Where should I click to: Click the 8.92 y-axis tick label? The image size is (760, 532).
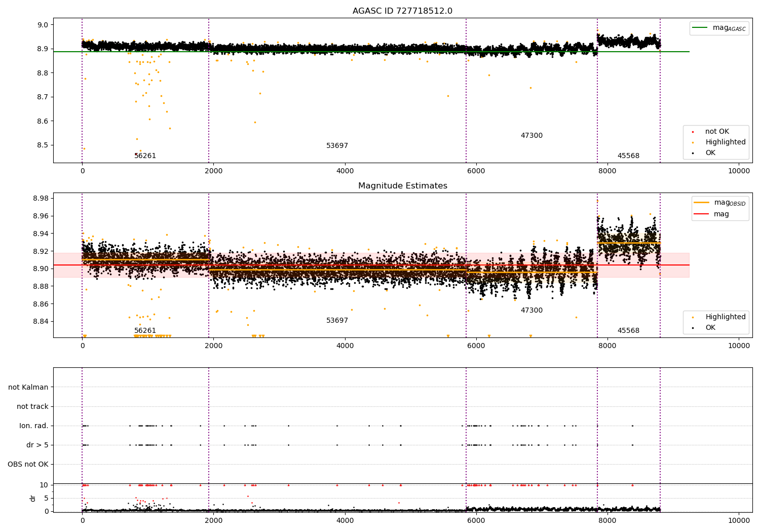pos(41,251)
